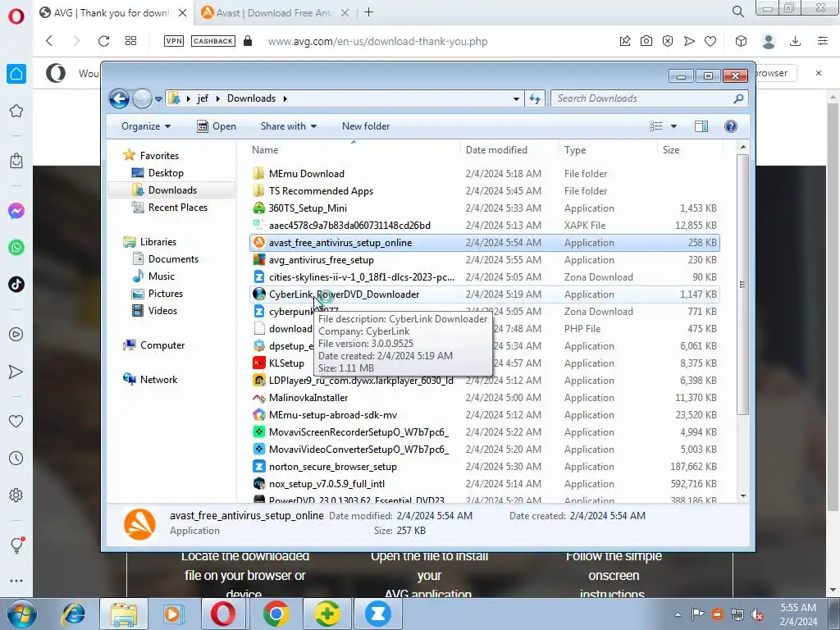Open TikTok in Opera sidebar
840x630 pixels.
(x=16, y=284)
